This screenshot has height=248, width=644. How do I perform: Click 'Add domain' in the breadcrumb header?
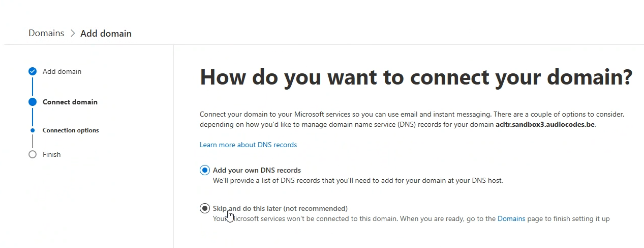106,33
